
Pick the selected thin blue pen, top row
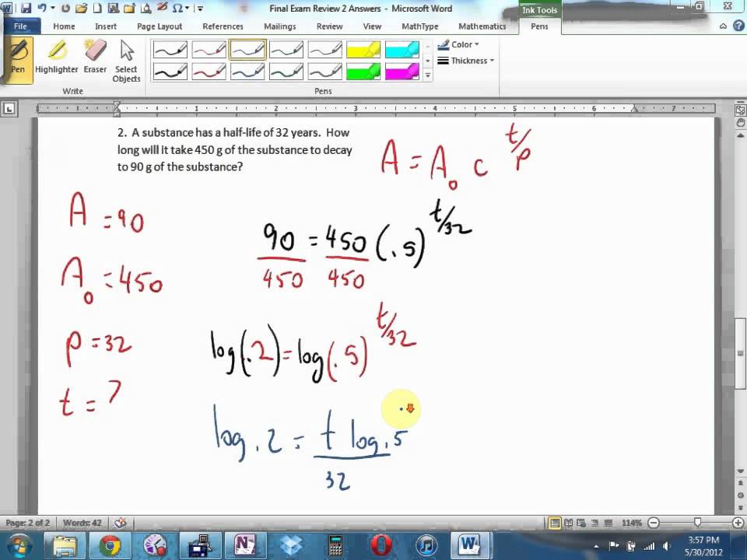pyautogui.click(x=247, y=49)
